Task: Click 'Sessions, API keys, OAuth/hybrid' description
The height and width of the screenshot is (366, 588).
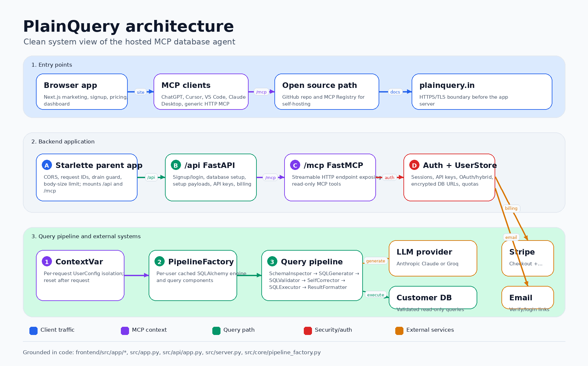Action: tap(452, 180)
